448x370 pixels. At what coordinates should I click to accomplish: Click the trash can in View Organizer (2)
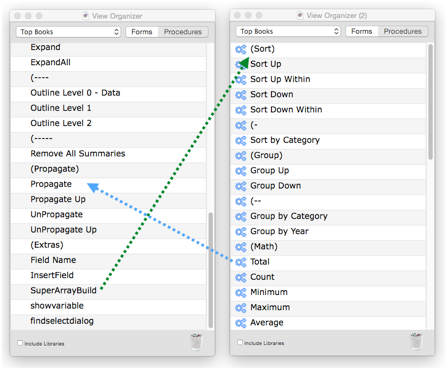point(416,341)
